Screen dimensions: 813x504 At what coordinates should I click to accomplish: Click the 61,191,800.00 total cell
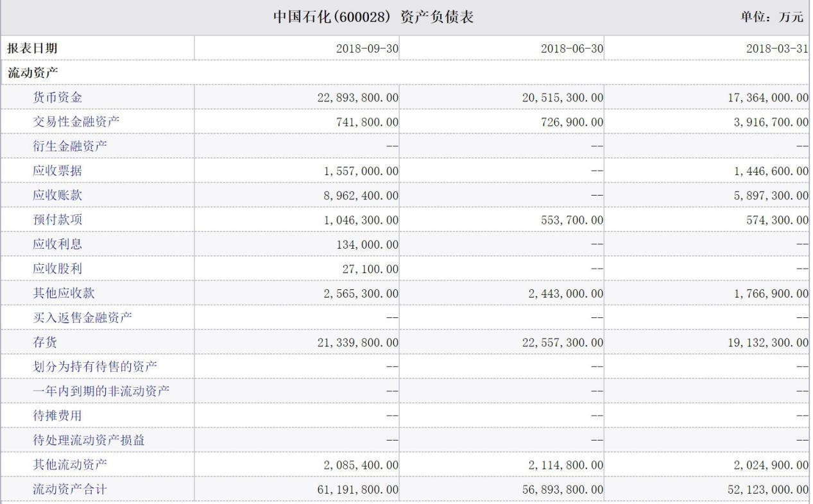[357, 489]
